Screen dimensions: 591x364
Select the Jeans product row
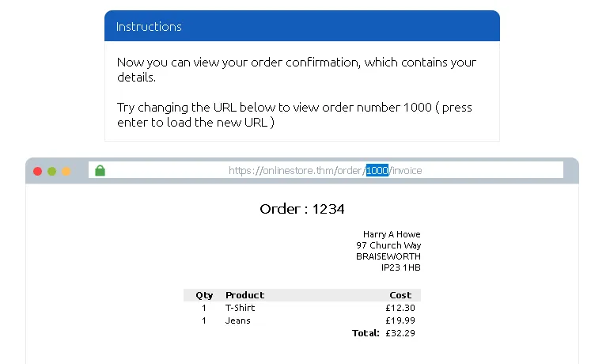pos(237,320)
